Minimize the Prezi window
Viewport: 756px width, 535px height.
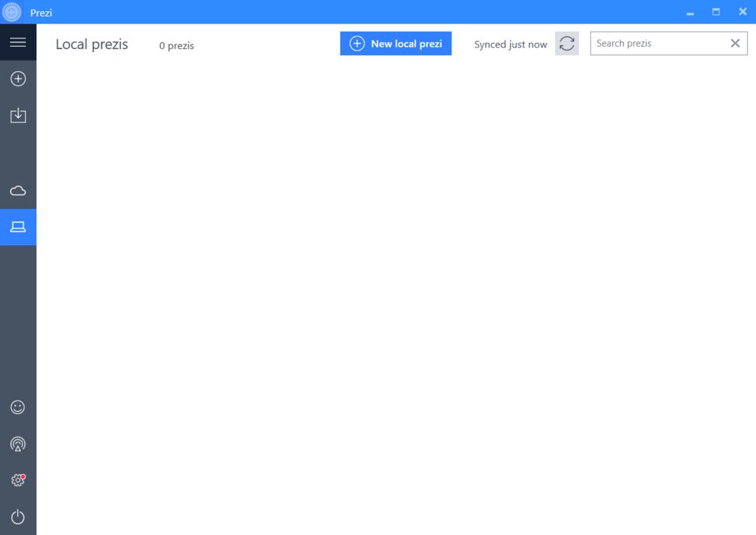tap(690, 12)
